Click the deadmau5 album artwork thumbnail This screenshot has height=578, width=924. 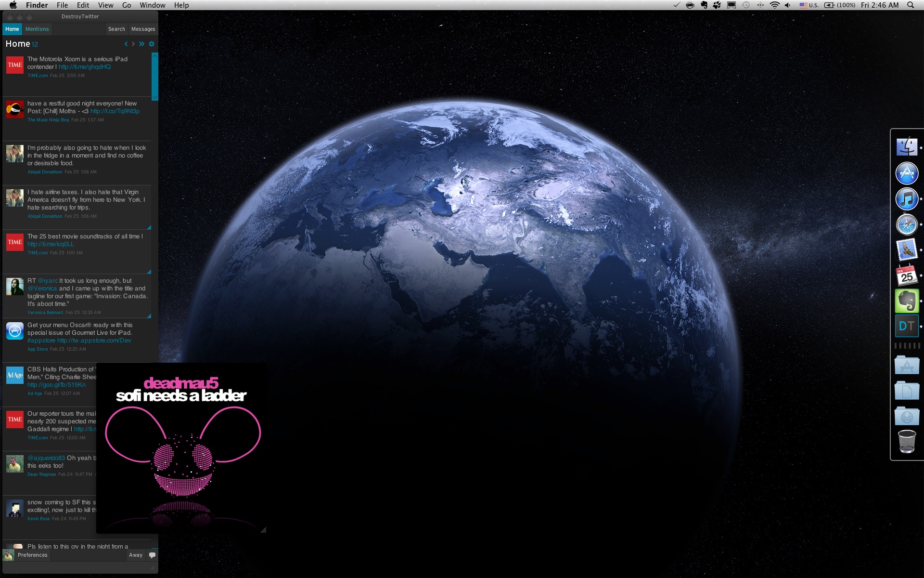pyautogui.click(x=182, y=448)
